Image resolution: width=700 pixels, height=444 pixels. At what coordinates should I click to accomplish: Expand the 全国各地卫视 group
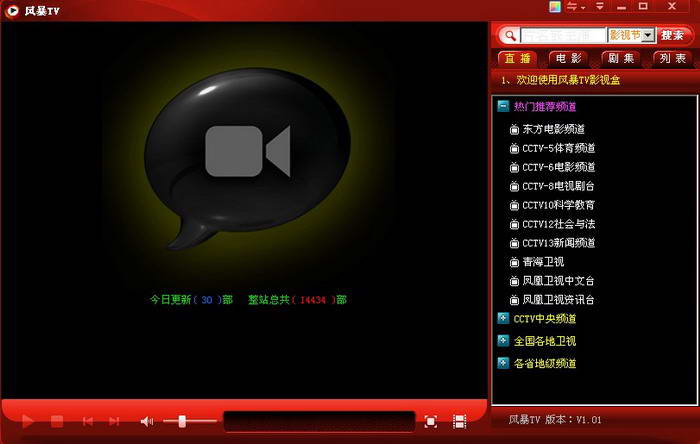[503, 341]
